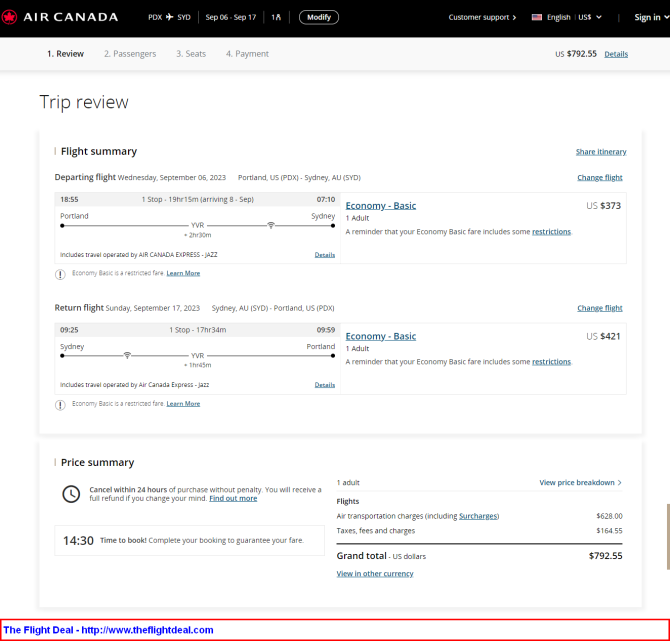Select the 2. Passengers step
The height and width of the screenshot is (641, 670).
(x=130, y=54)
